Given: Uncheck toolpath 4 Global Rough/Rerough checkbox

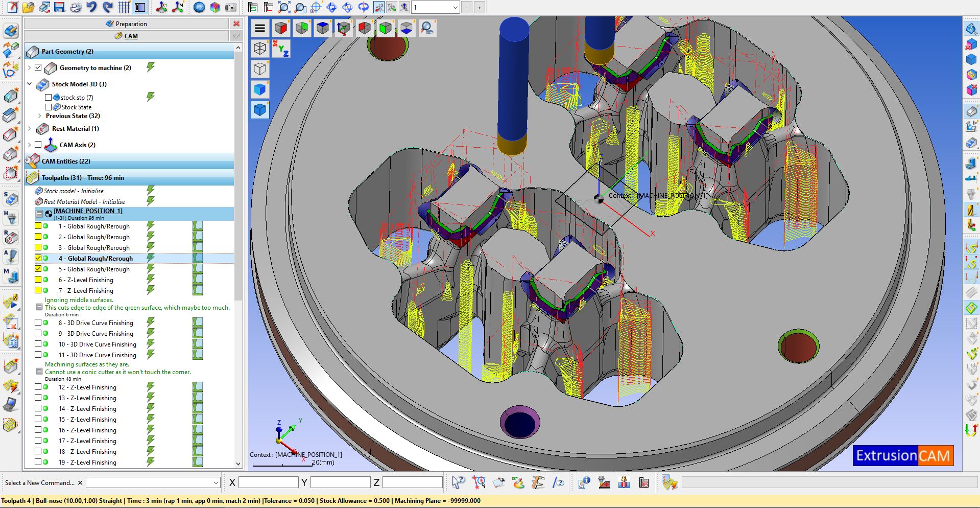Looking at the screenshot, I should coord(38,258).
